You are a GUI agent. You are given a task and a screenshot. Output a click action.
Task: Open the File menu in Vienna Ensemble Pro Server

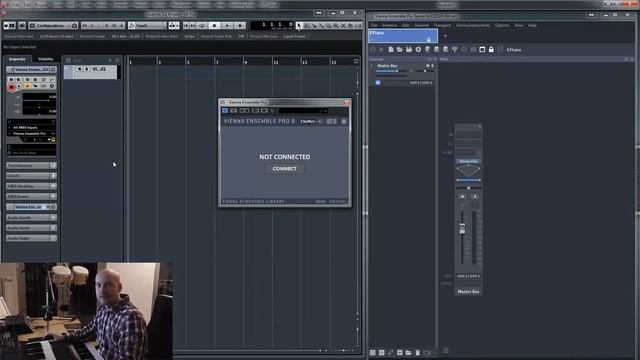[374, 25]
